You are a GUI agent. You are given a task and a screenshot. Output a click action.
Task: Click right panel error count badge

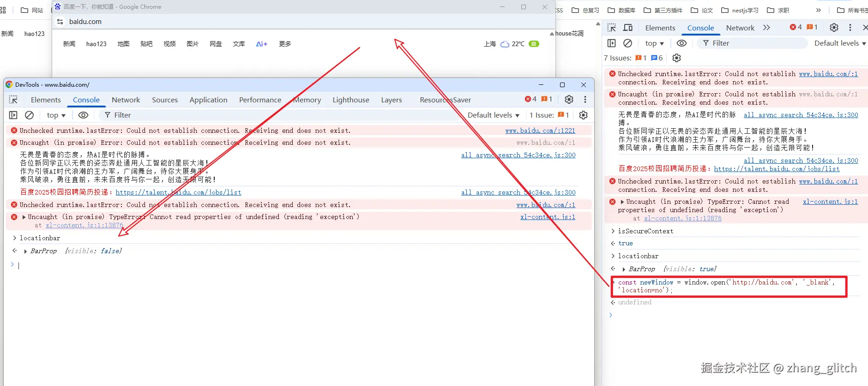click(796, 27)
